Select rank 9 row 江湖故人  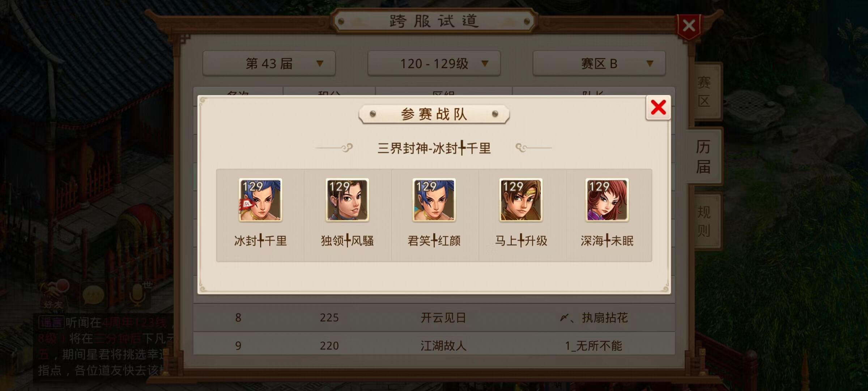(434, 345)
